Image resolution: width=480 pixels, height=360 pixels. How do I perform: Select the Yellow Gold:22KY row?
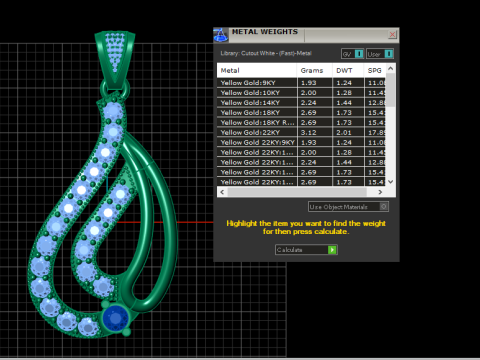point(301,132)
